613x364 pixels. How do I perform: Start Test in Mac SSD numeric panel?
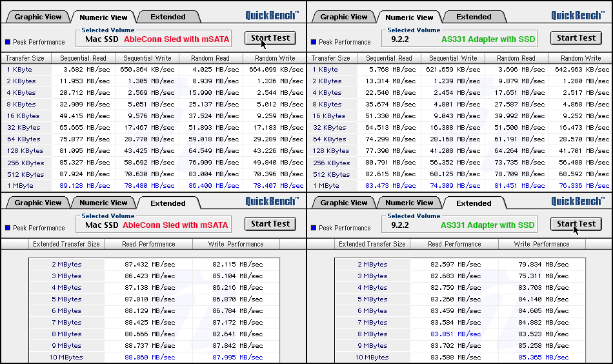[270, 38]
